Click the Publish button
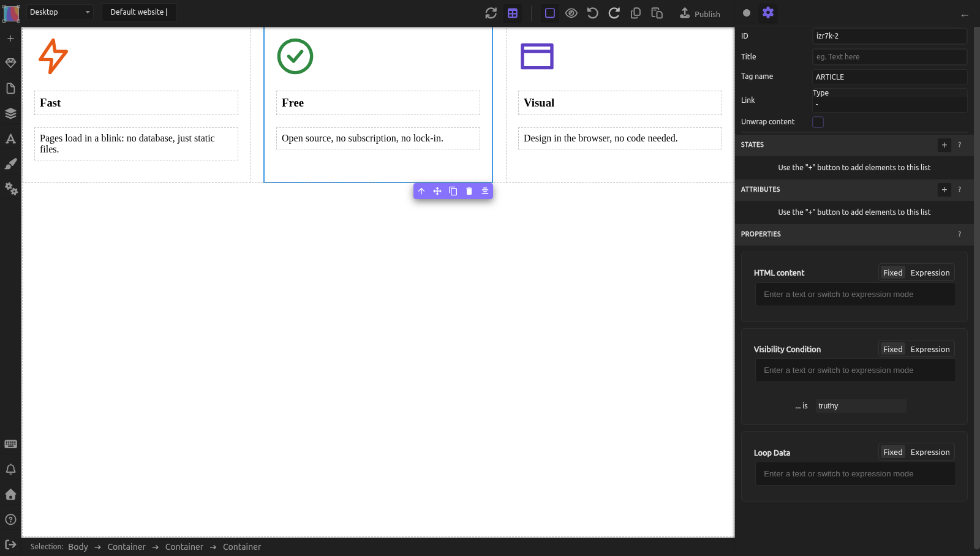 [x=700, y=13]
